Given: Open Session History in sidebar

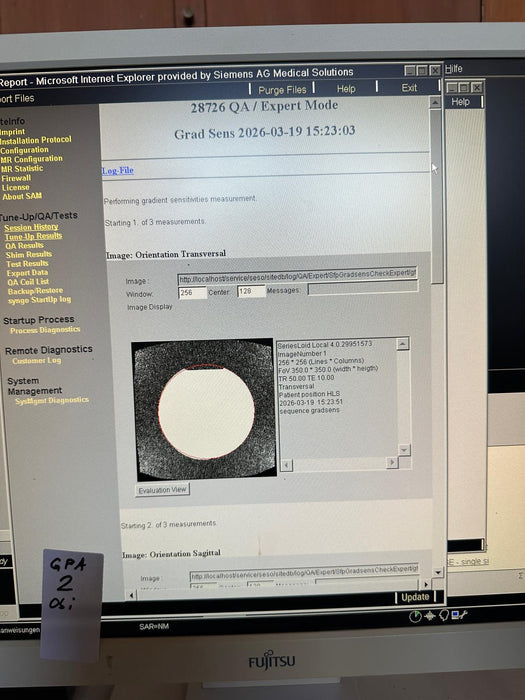Looking at the screenshot, I should pos(31,227).
